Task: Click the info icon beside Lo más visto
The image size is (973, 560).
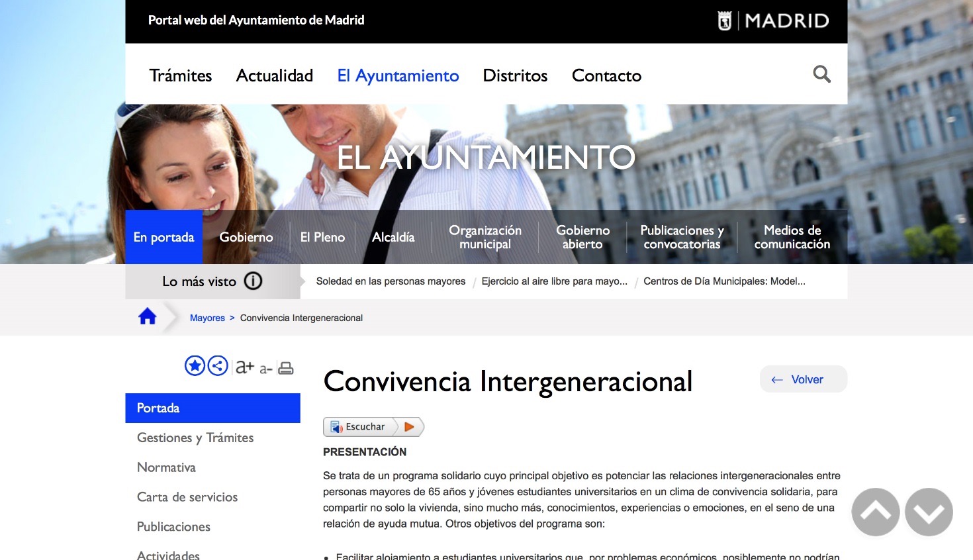Action: [x=253, y=281]
